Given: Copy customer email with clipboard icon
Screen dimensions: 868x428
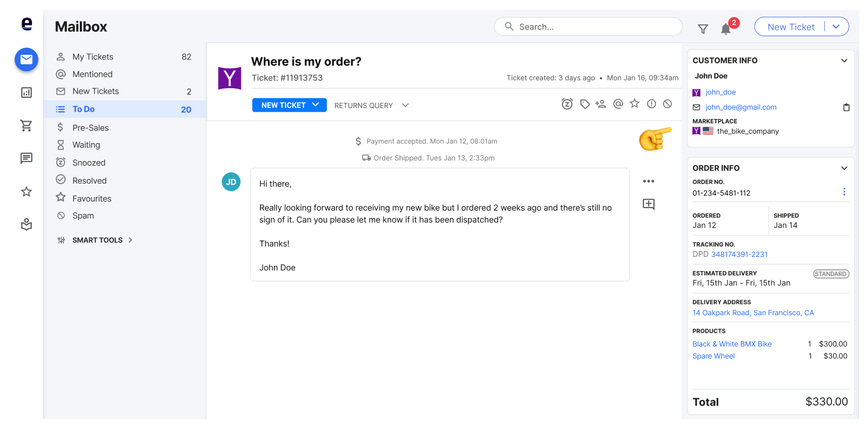Looking at the screenshot, I should (846, 107).
